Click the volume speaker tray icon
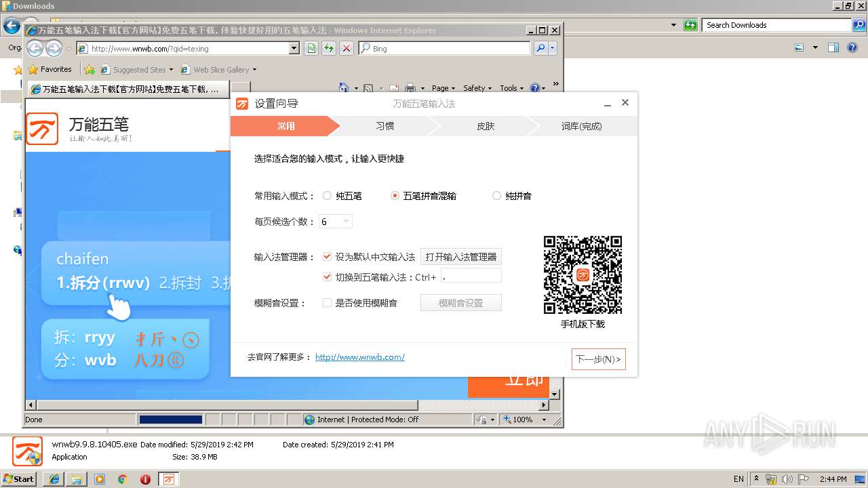The width and height of the screenshot is (868, 488). (x=785, y=479)
